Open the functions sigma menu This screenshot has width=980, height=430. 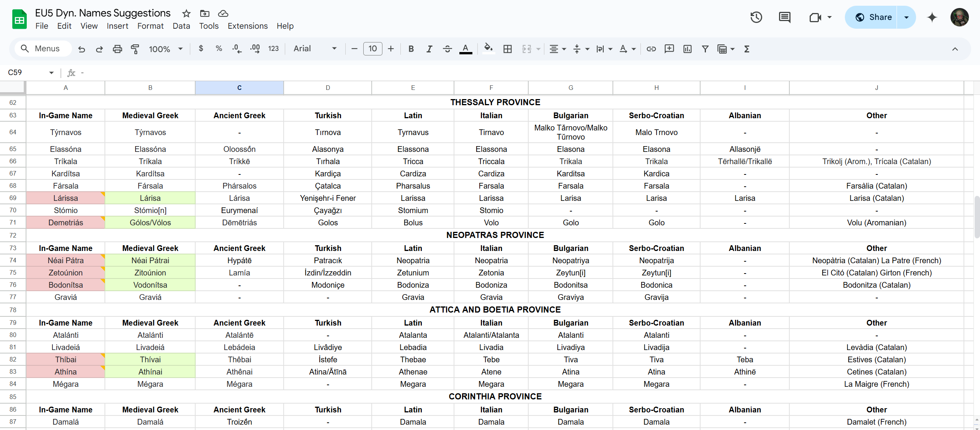click(x=746, y=49)
